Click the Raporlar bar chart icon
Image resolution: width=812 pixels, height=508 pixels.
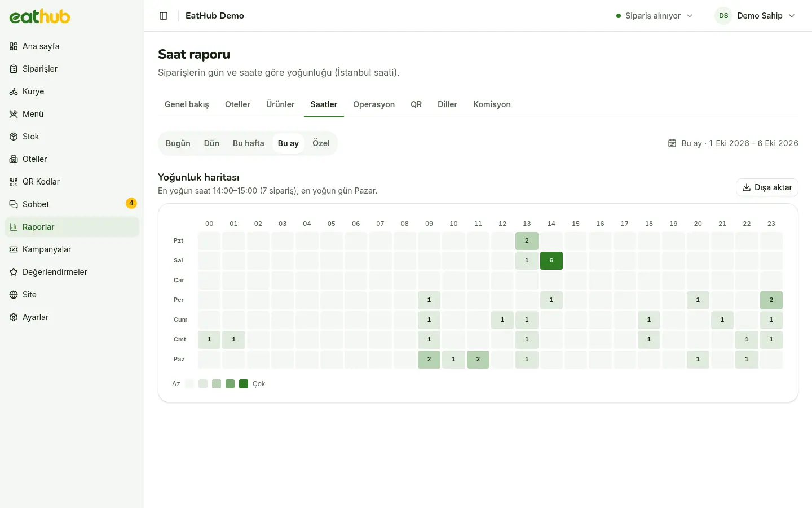14,227
